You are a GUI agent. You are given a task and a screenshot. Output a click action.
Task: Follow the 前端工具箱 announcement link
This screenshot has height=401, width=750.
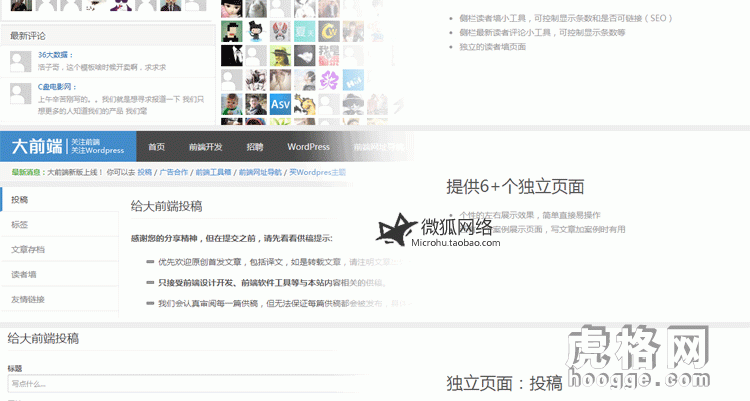coord(213,172)
